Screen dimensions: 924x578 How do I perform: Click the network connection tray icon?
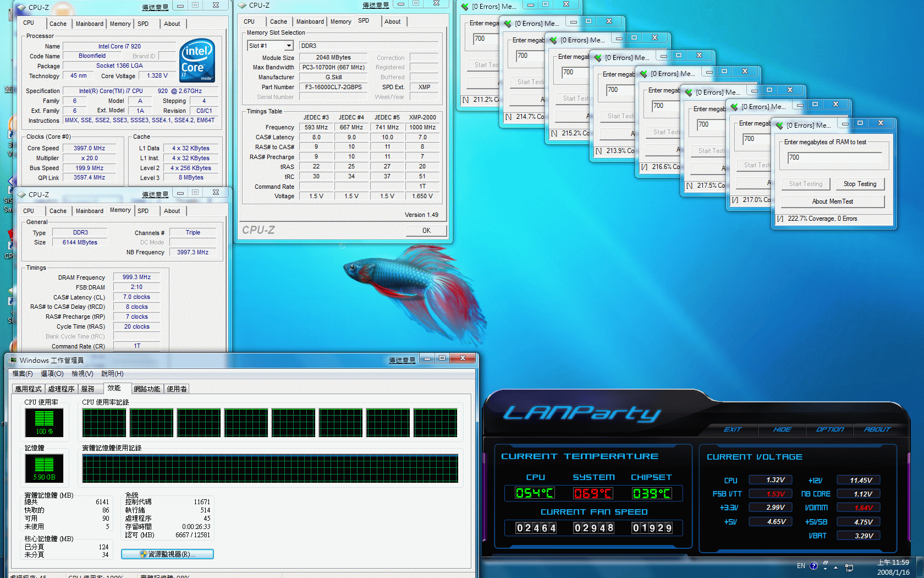click(x=849, y=567)
